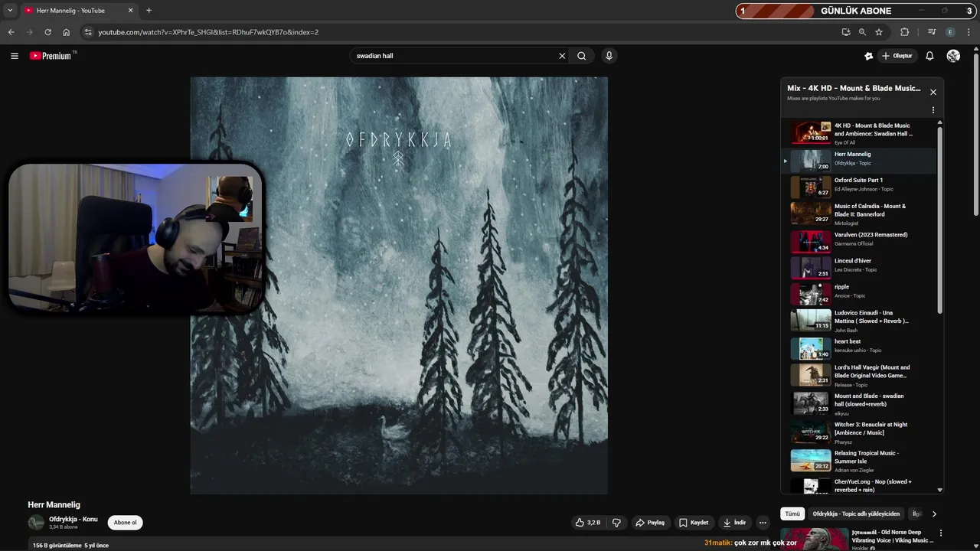
Task: Select the Tümü filter chip
Action: (x=792, y=514)
